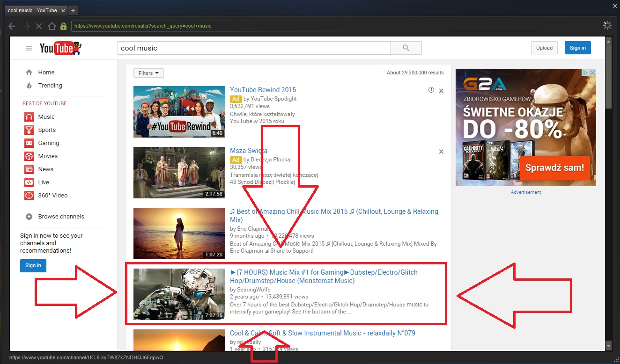Open the 7 HOURS Music Mix for Gaming title
This screenshot has width=620, height=364.
tap(324, 277)
